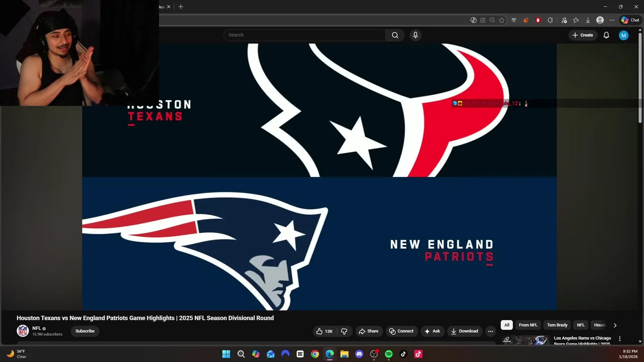This screenshot has height=362, width=644.
Task: Focus the YouTube Search field
Action: click(x=305, y=35)
